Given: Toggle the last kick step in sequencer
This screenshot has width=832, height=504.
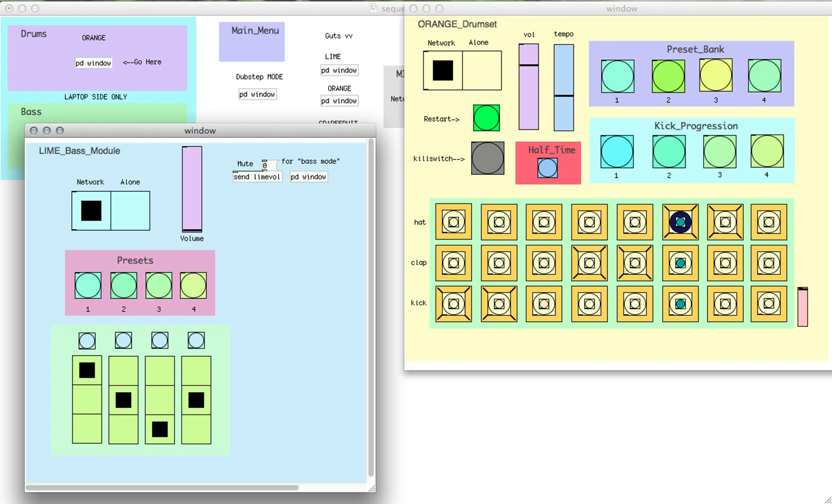Looking at the screenshot, I should pyautogui.click(x=769, y=304).
